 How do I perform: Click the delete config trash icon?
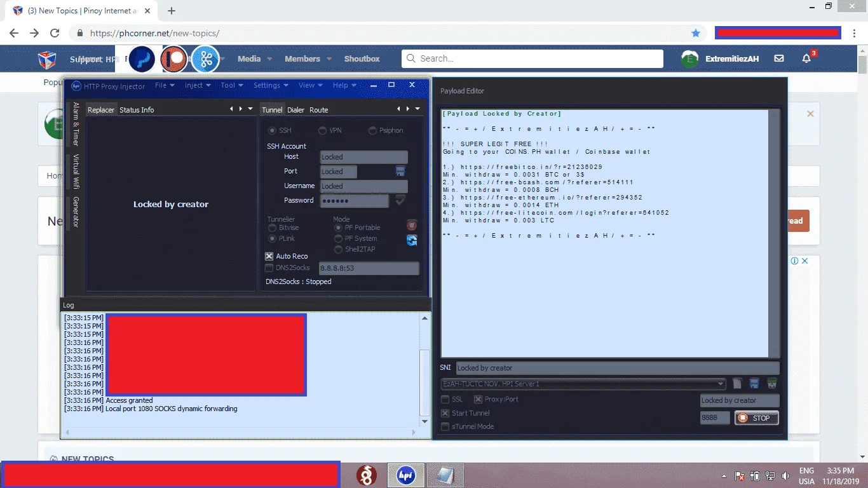tap(772, 383)
